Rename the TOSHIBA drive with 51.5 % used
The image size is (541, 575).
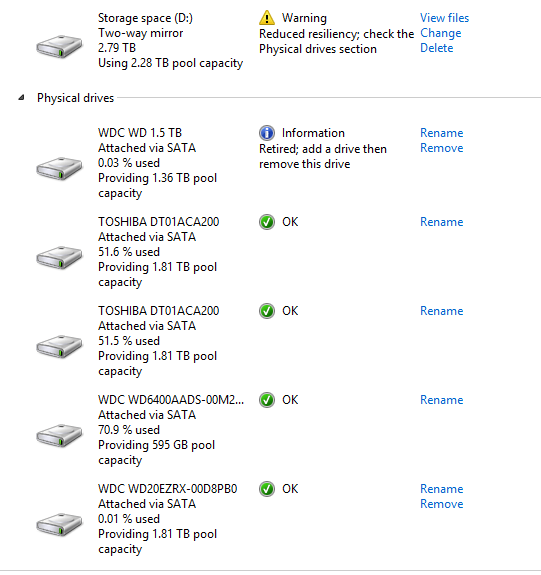click(442, 311)
